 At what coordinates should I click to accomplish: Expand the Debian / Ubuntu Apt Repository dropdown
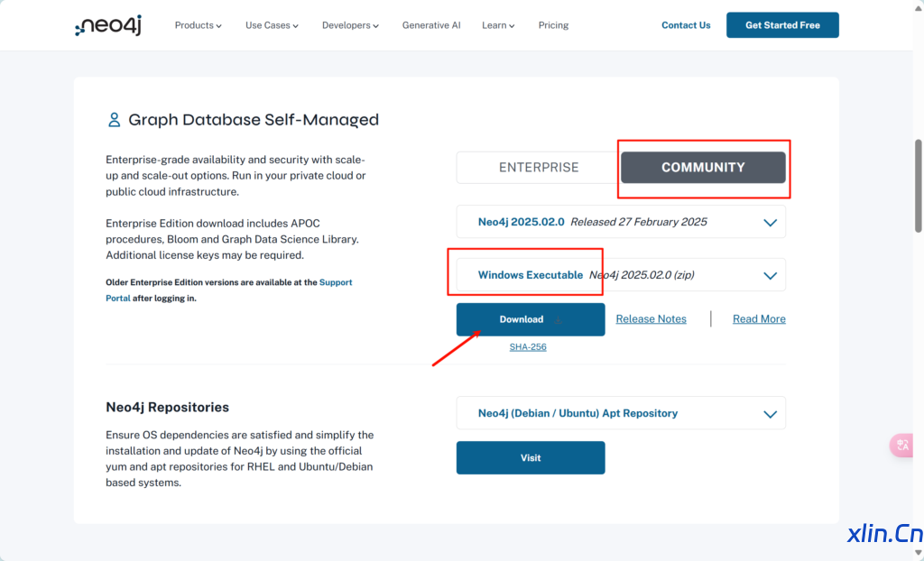621,413
